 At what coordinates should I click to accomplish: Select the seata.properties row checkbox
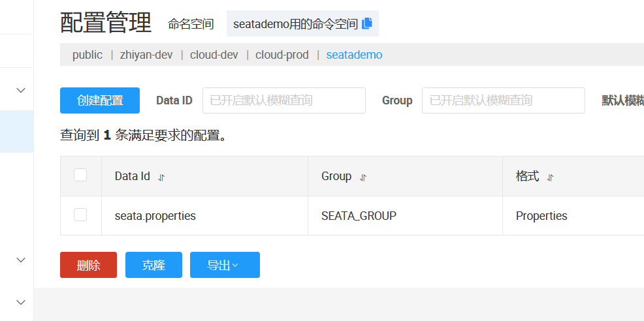(x=80, y=215)
